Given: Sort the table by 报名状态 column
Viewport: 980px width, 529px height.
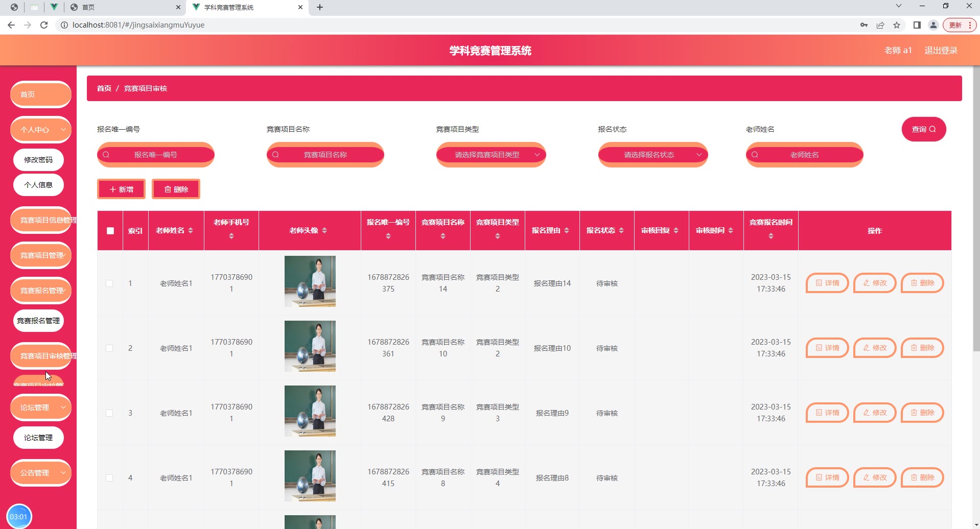Looking at the screenshot, I should click(621, 231).
